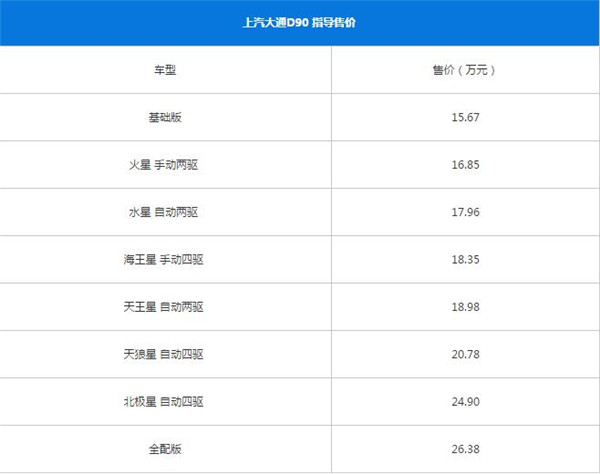
Task: Click the 15.67 price cell
Action: (465, 117)
